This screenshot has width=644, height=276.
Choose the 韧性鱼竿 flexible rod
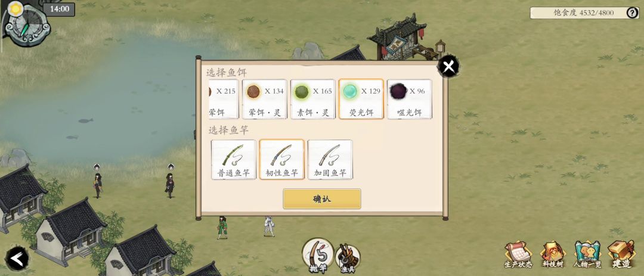point(281,160)
